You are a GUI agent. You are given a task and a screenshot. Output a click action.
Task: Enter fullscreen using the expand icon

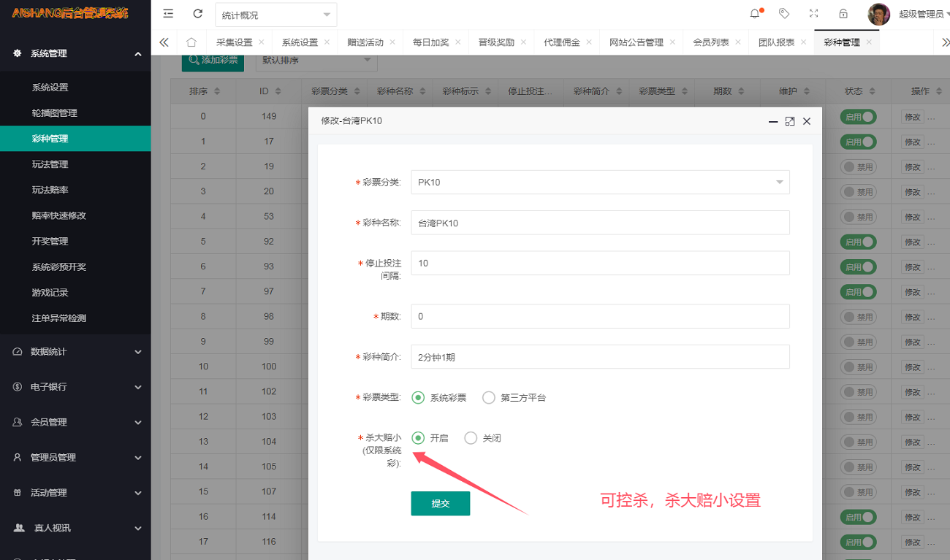(814, 14)
